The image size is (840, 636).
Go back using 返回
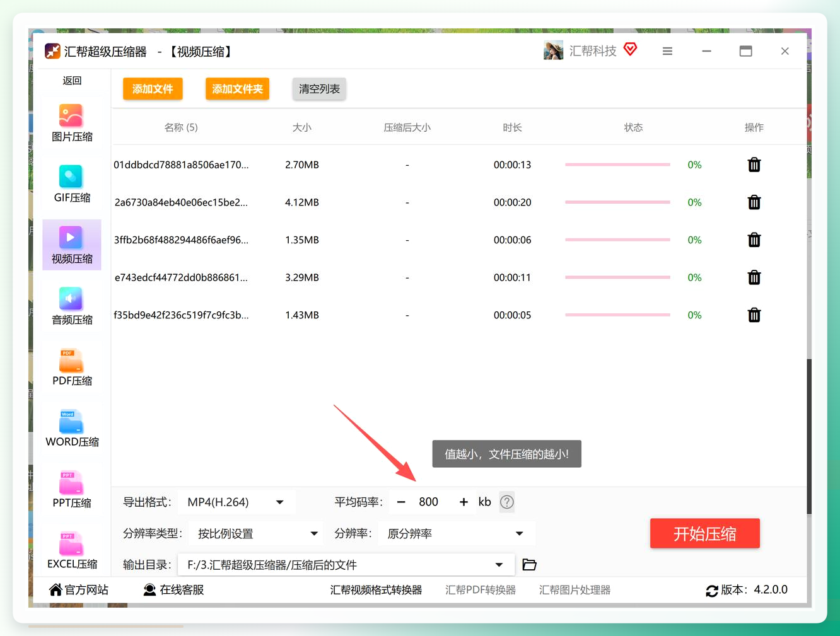point(72,81)
